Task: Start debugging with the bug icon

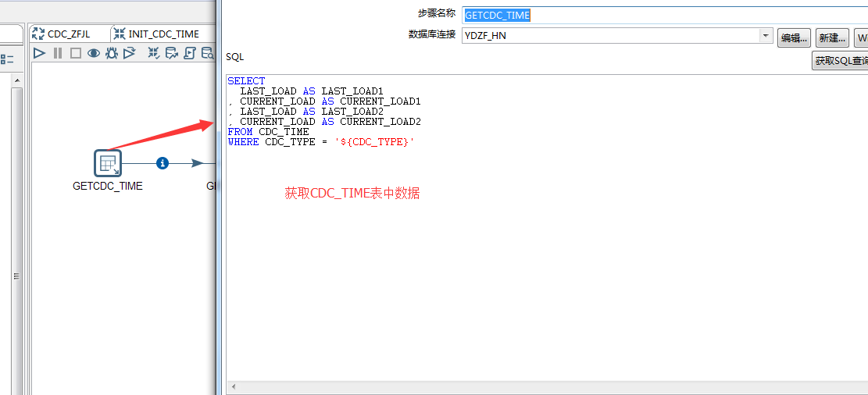Action: 112,53
